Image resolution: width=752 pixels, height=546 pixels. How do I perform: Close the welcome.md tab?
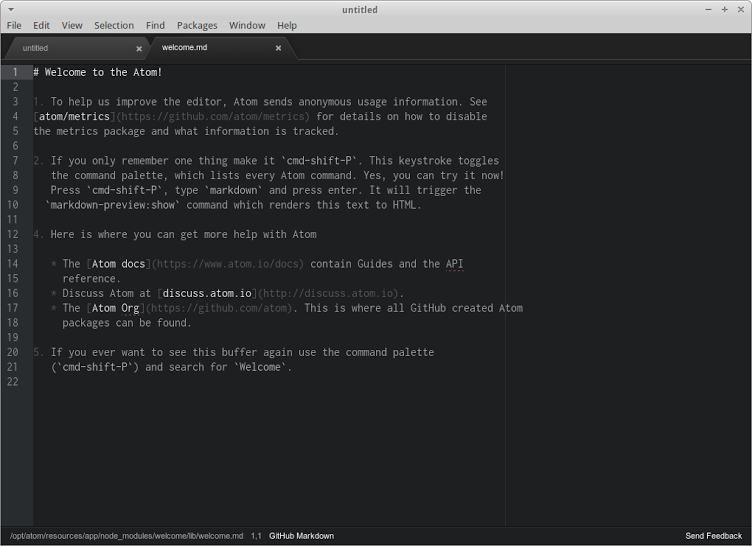tap(278, 48)
